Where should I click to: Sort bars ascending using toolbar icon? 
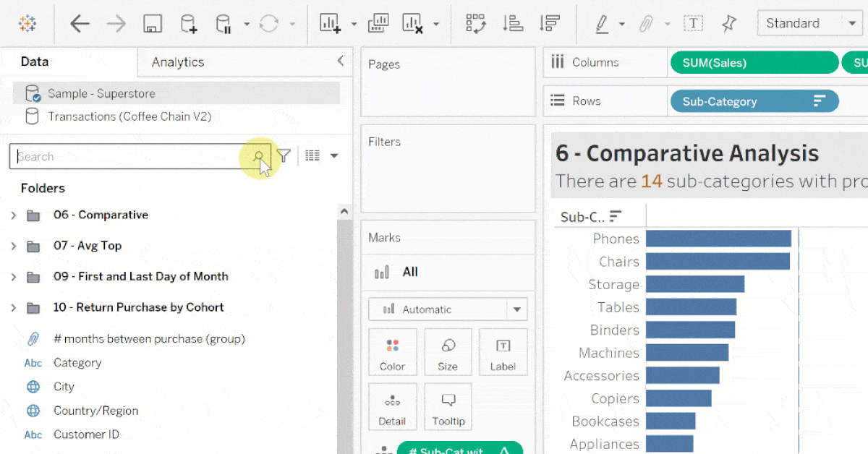tap(513, 24)
